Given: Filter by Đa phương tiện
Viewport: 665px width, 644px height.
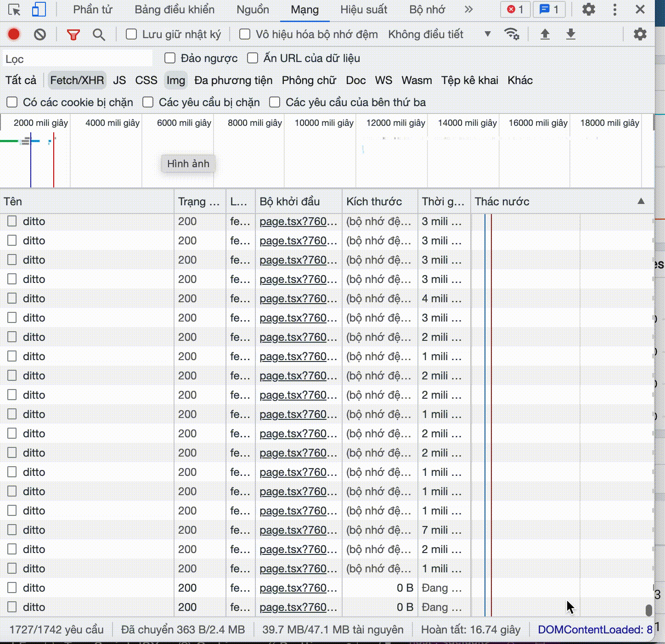Looking at the screenshot, I should coord(233,80).
